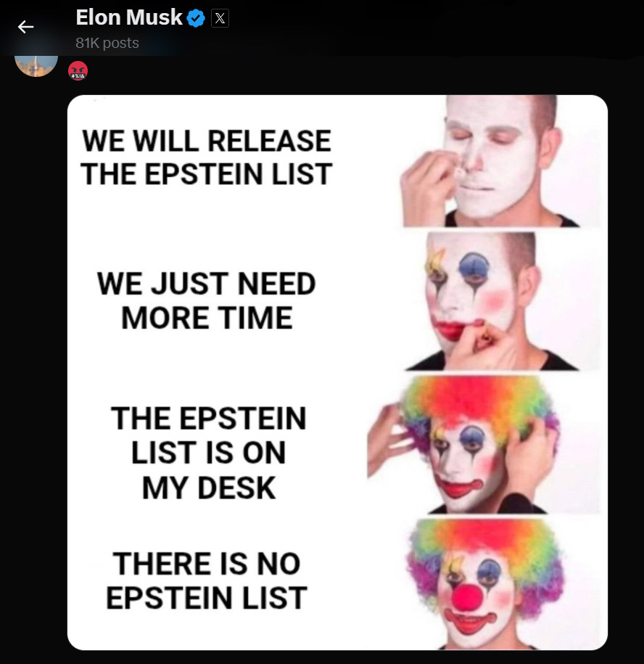Open the rocket profile avatar picture

click(36, 65)
